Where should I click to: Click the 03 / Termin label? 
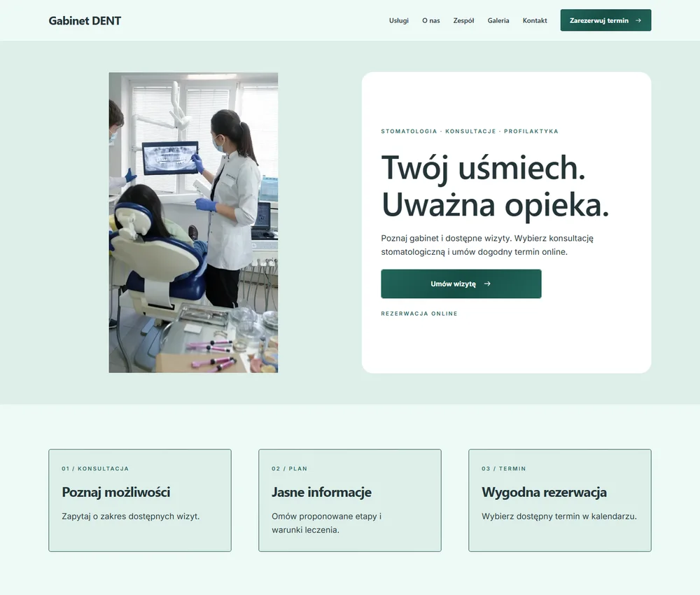pos(503,469)
